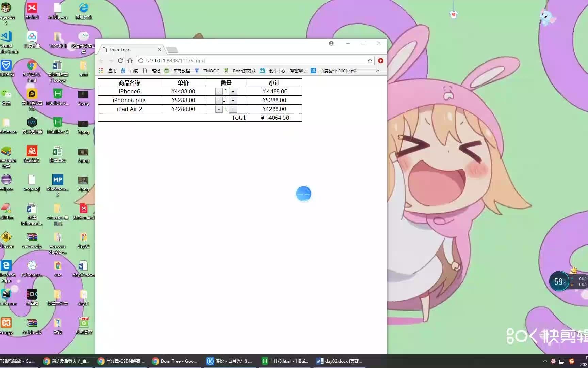This screenshot has height=368, width=588.
Task: Open 网址大全 desktop shortcut
Action: tap(84, 11)
